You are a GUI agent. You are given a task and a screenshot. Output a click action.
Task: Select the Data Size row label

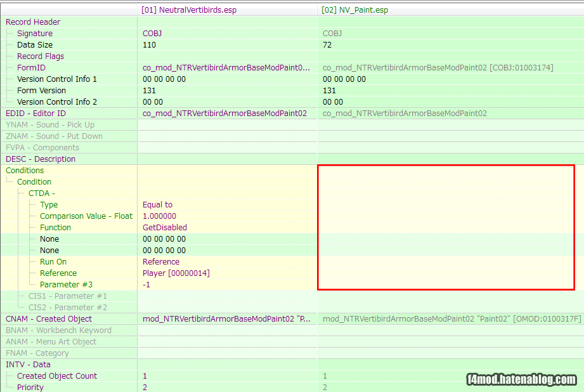coord(35,44)
